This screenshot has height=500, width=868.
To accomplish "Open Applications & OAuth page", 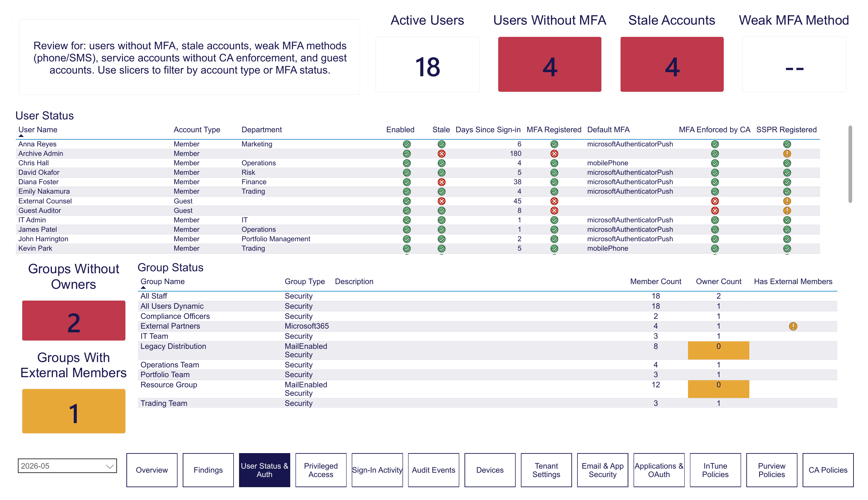I will (x=658, y=470).
